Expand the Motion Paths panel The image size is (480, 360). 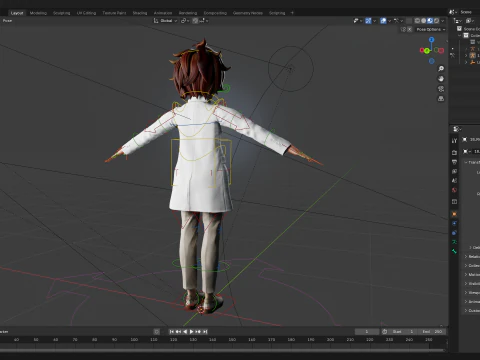tap(472, 274)
